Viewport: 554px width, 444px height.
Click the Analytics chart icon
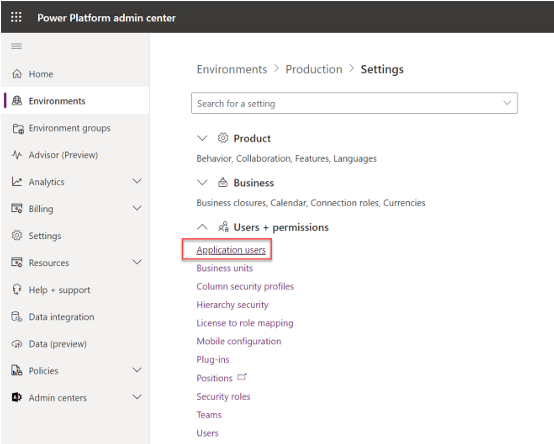(17, 182)
